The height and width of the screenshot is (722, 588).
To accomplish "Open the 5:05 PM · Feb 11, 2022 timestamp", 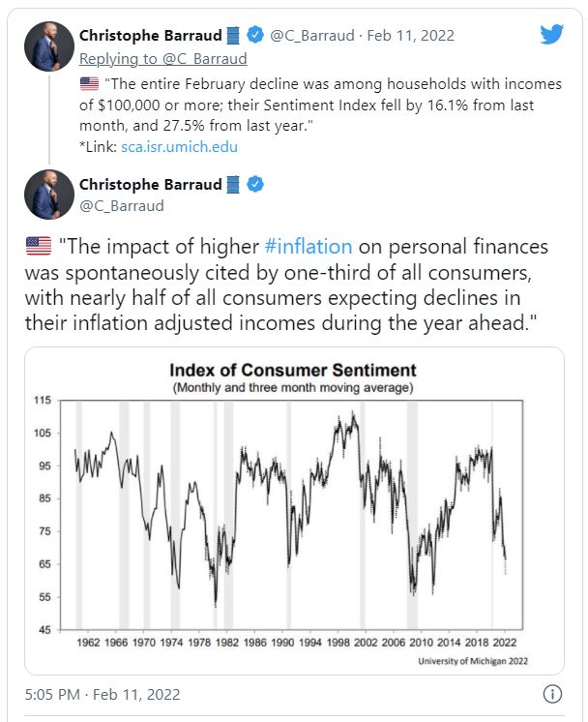I will point(103,694).
